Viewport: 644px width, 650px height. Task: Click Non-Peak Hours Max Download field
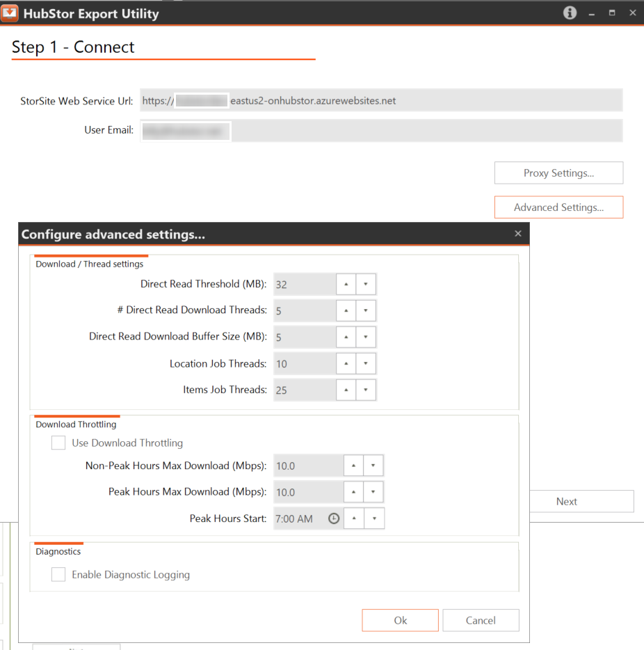[309, 466]
